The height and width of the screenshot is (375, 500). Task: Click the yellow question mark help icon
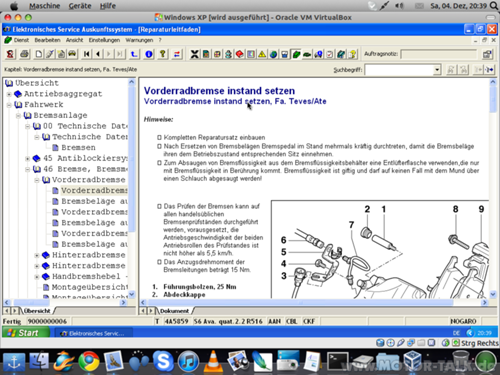point(163,54)
